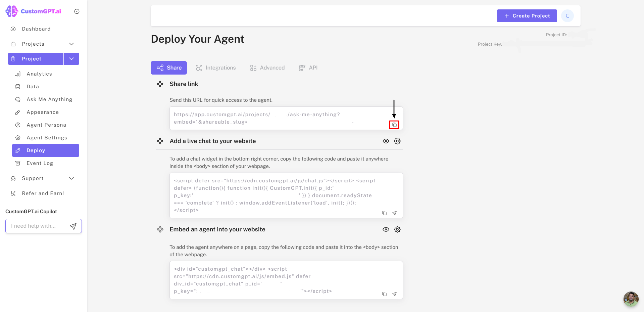Open the user avatar C menu

point(567,16)
